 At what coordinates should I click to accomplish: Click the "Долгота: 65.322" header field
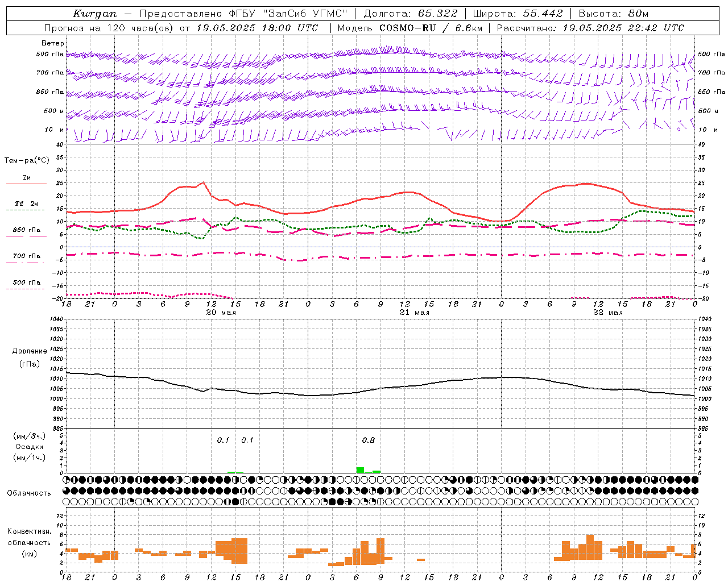pos(410,14)
